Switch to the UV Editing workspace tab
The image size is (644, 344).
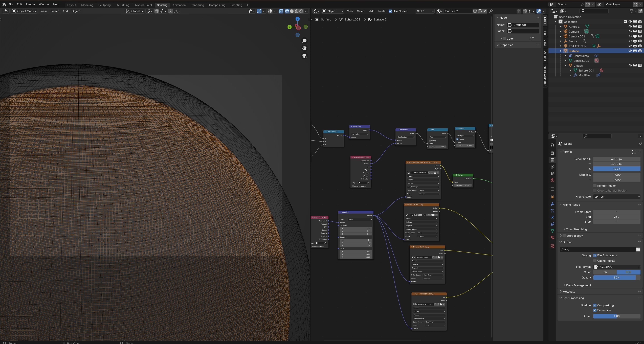[x=122, y=5]
